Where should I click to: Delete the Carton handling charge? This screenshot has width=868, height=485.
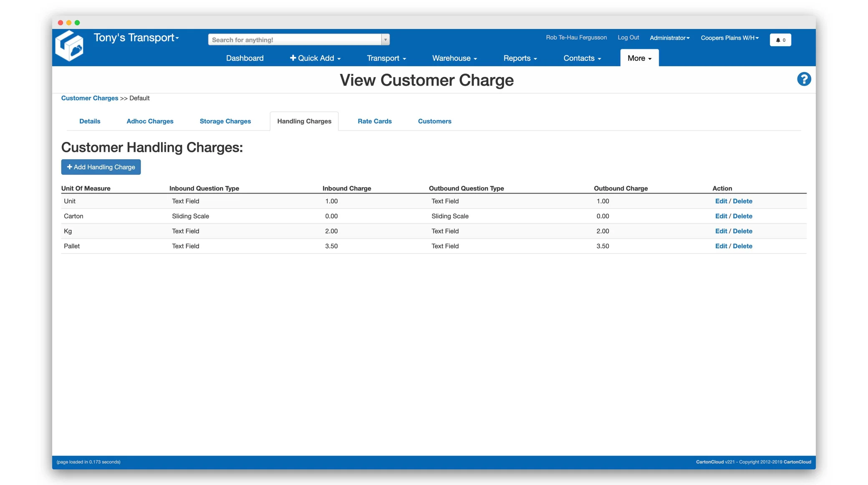[x=743, y=216]
